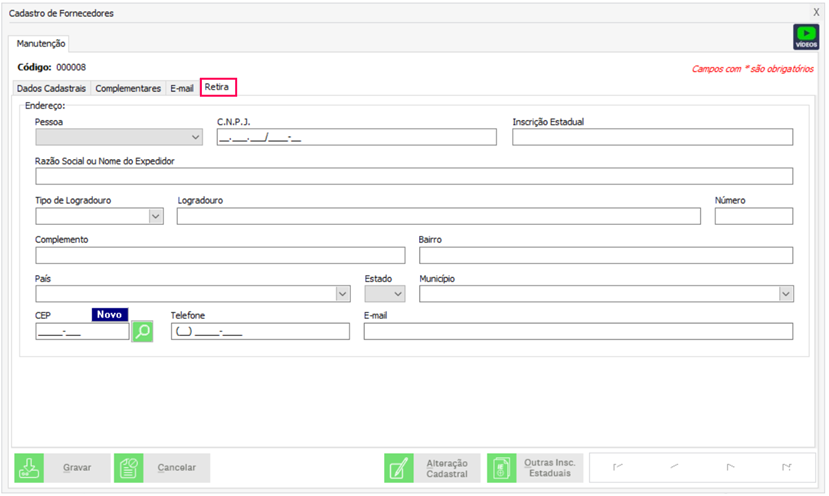Open the Complementares tab
The height and width of the screenshot is (496, 829).
(128, 88)
